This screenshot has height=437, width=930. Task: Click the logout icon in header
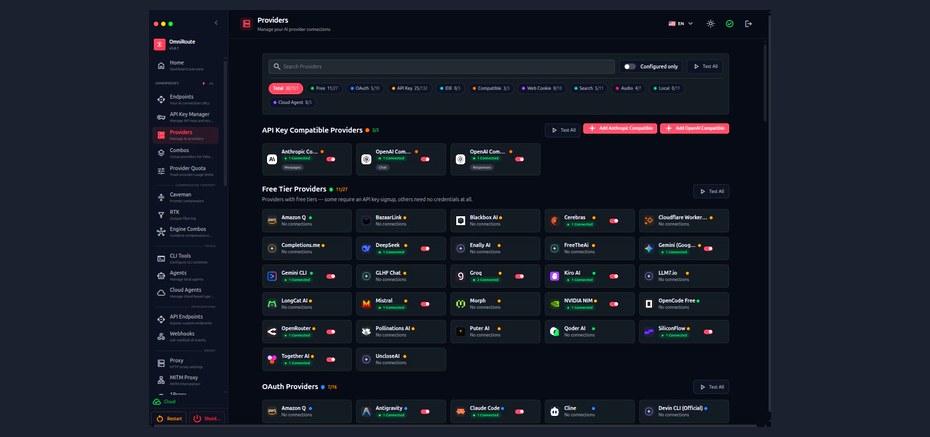(749, 24)
